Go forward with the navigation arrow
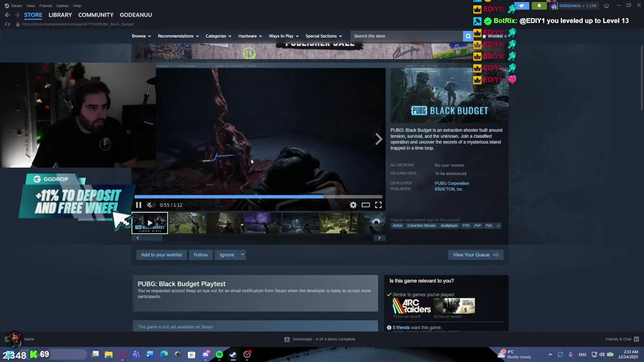644x362 pixels. click(17, 15)
